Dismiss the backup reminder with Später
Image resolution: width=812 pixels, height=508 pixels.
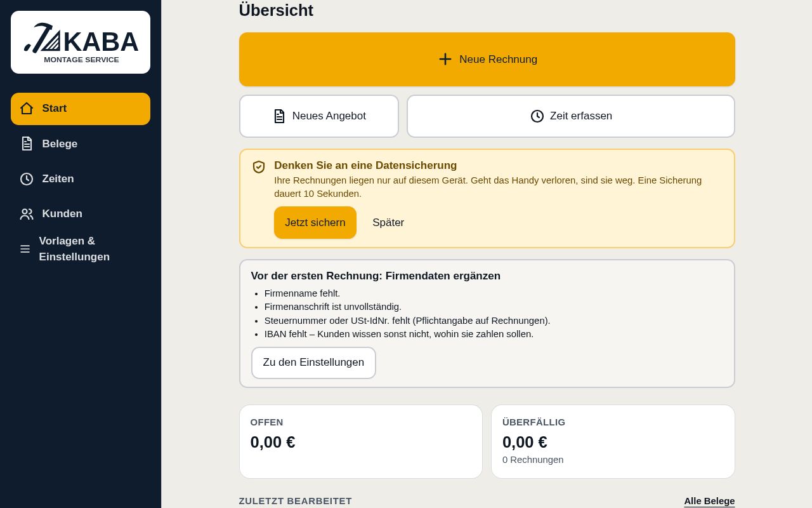click(x=388, y=222)
